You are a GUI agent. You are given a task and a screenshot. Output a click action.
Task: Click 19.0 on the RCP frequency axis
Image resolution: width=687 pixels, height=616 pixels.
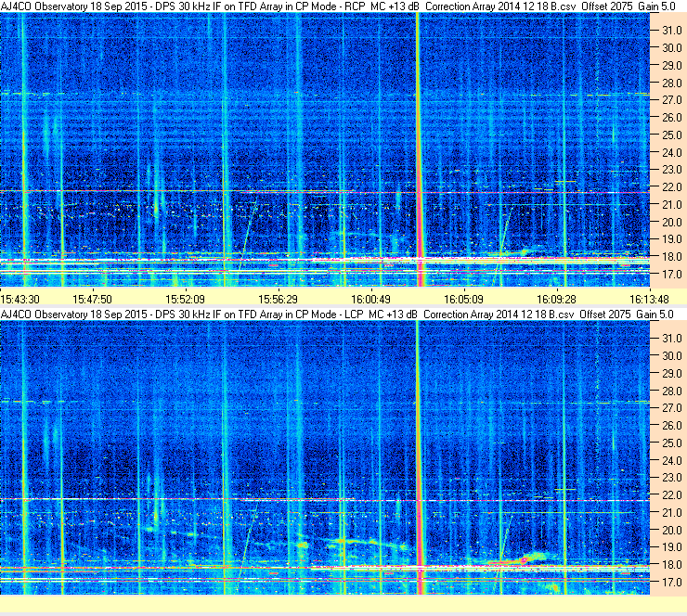coord(671,239)
